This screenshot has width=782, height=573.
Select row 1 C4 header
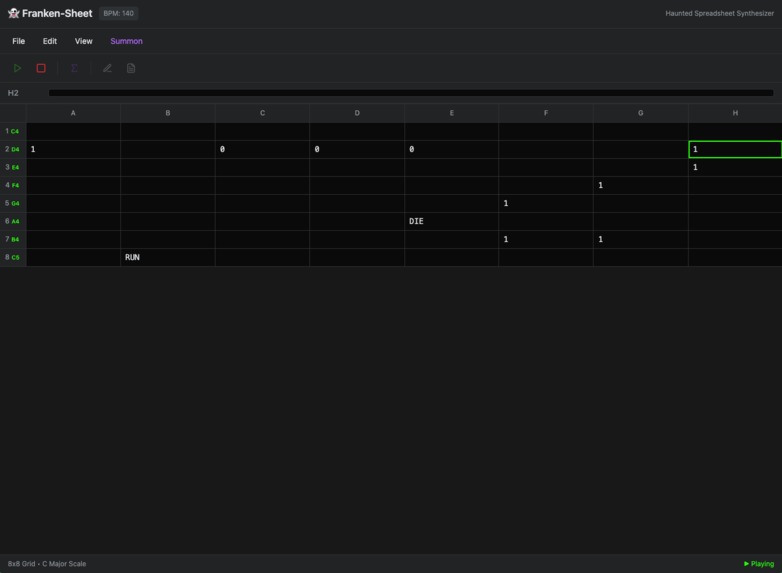tap(13, 132)
